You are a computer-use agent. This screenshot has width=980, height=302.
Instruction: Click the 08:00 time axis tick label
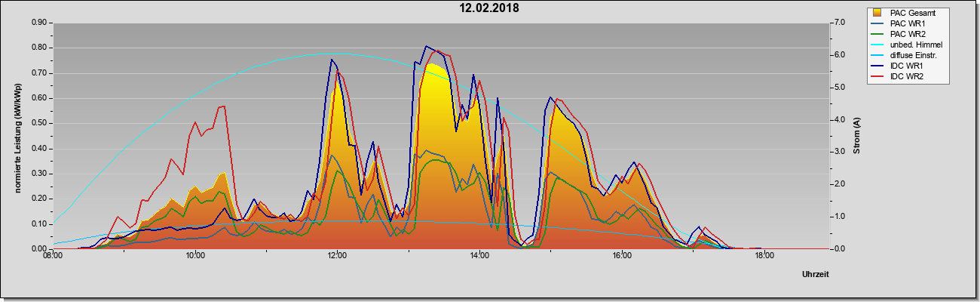pyautogui.click(x=53, y=255)
